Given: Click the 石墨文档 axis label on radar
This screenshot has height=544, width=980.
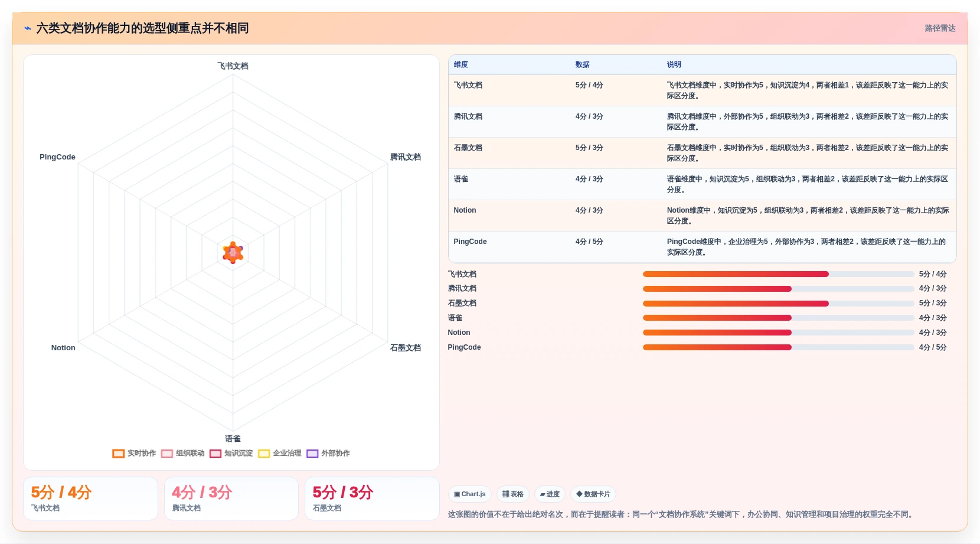Looking at the screenshot, I should 406,348.
